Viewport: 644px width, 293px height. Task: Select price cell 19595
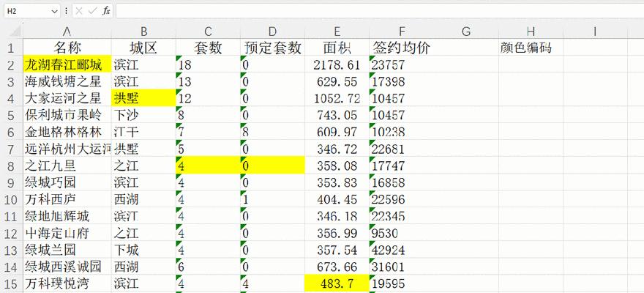pos(402,283)
